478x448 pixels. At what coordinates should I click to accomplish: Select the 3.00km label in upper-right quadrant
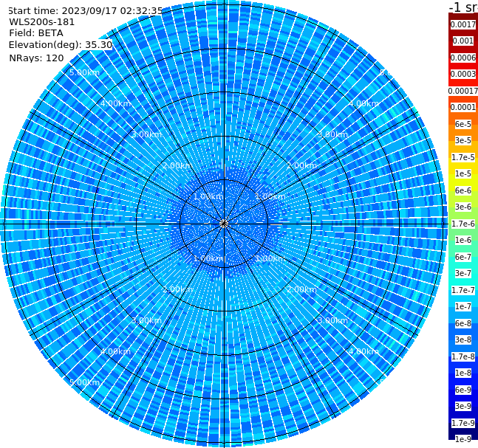[332, 134]
